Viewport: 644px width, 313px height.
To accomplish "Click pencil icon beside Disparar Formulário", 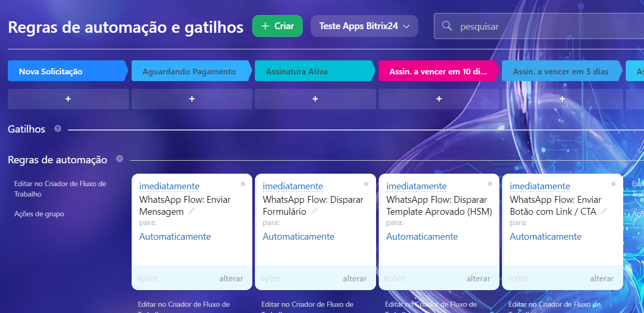I will point(314,211).
